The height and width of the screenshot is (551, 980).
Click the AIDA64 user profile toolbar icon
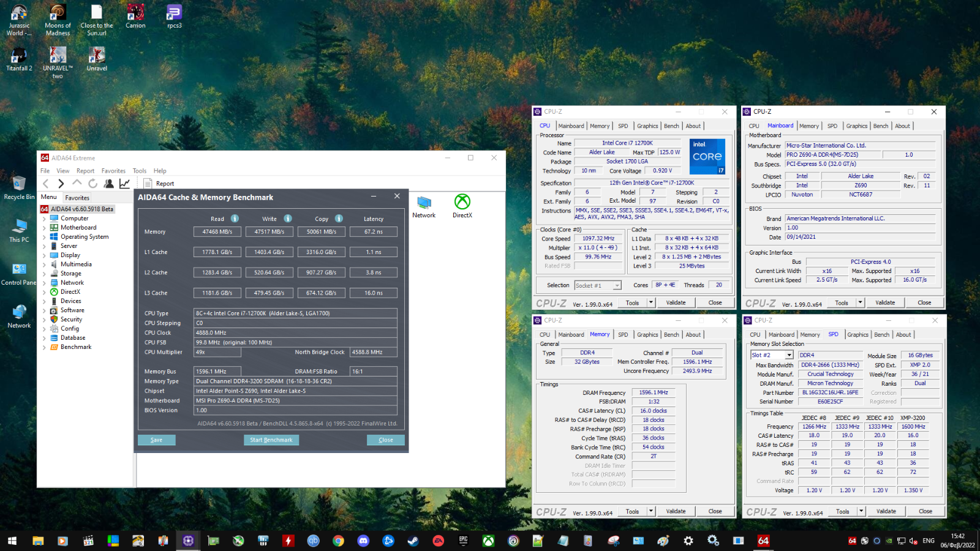(108, 183)
